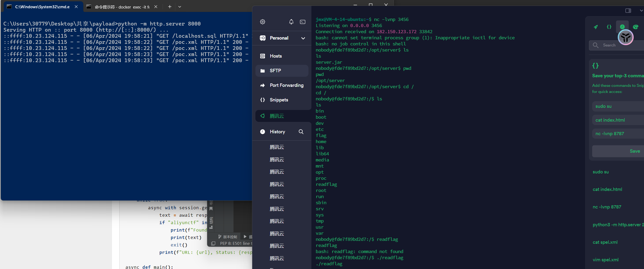Open the SFTP section
The height and width of the screenshot is (269, 644).
pos(282,71)
